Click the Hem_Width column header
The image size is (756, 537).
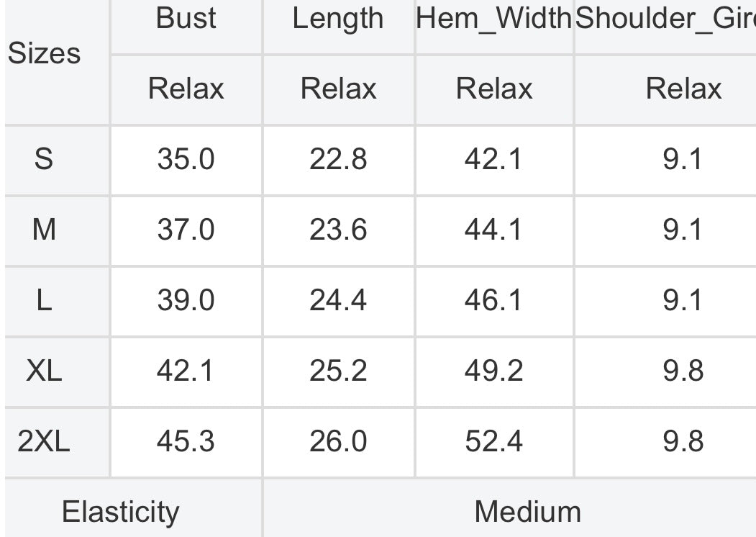coord(493,19)
